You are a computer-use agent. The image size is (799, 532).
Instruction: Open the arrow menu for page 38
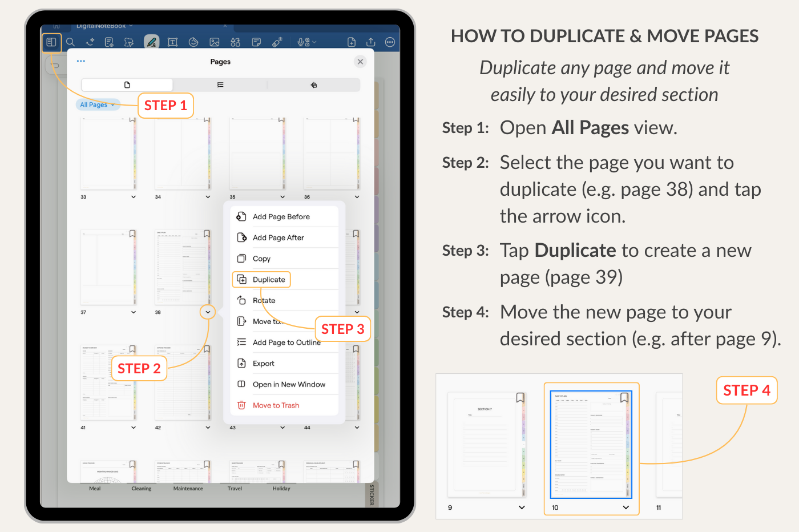(x=208, y=312)
